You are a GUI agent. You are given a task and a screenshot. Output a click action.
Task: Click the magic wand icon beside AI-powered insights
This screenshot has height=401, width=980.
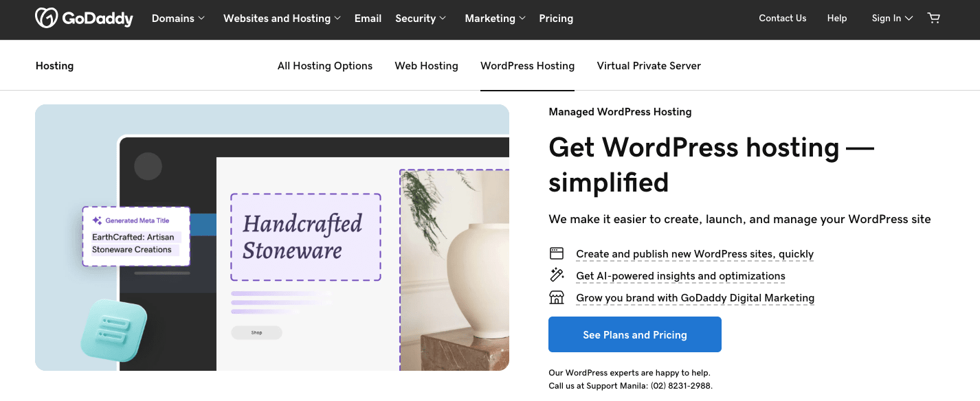pos(556,275)
